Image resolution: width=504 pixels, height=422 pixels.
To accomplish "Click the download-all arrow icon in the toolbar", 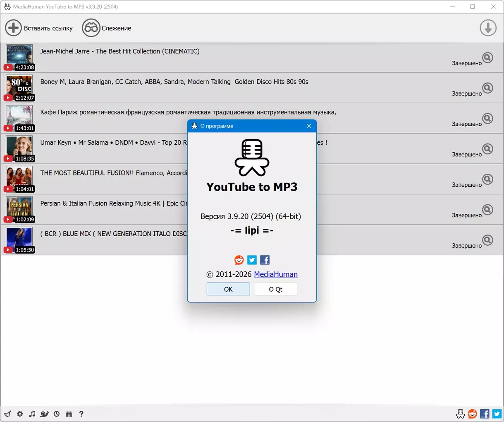I will [488, 28].
